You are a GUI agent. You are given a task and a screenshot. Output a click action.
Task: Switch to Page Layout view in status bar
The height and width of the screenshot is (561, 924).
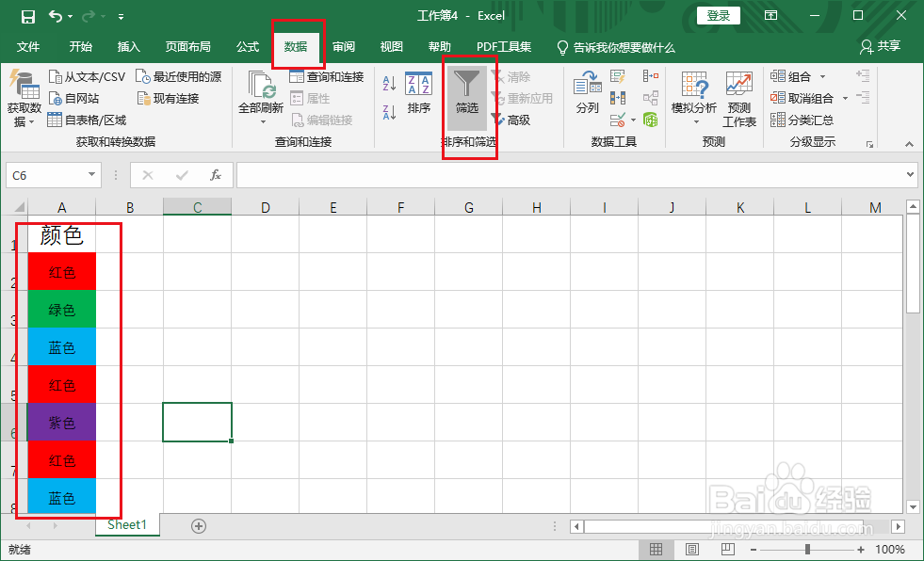pyautogui.click(x=691, y=549)
